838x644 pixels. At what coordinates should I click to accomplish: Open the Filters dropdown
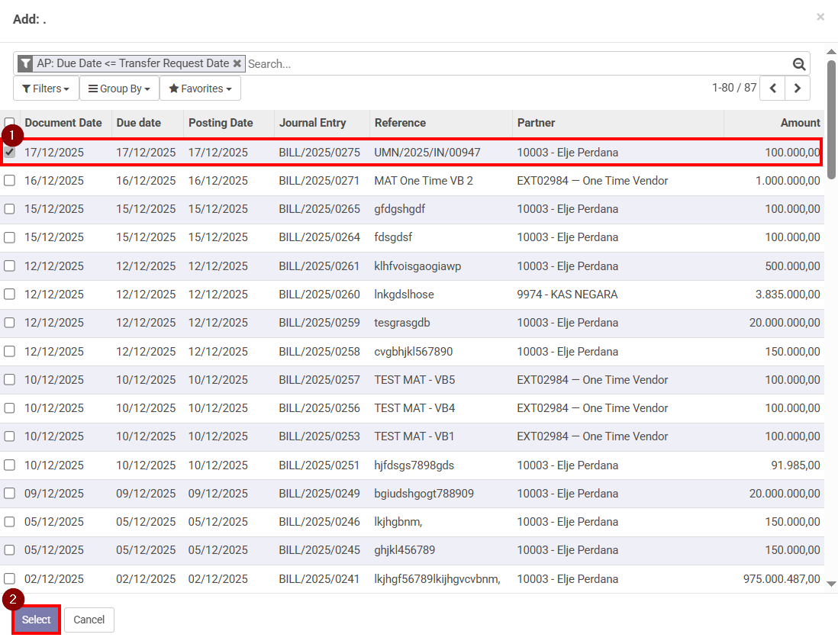pyautogui.click(x=46, y=89)
